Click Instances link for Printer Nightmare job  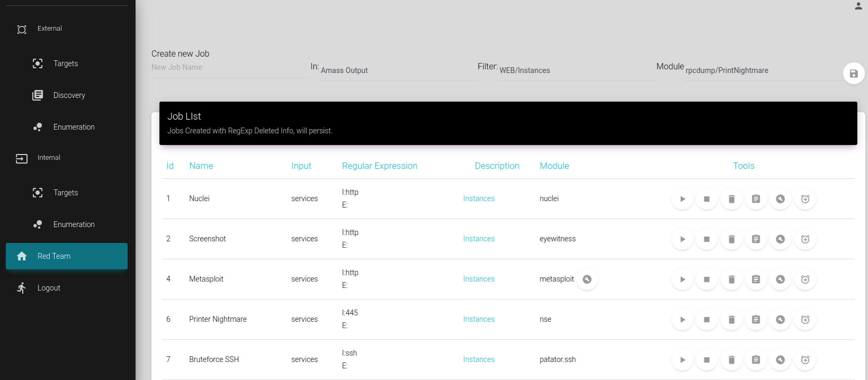(479, 319)
